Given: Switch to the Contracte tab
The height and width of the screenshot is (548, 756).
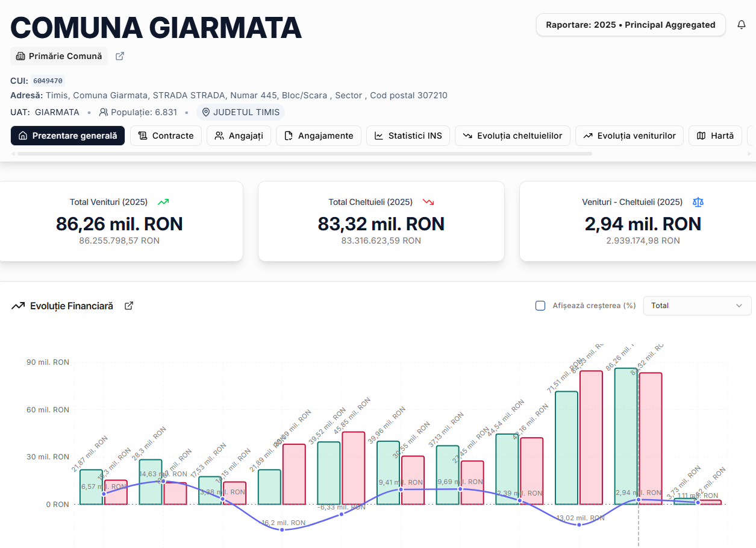Looking at the screenshot, I should pyautogui.click(x=166, y=136).
